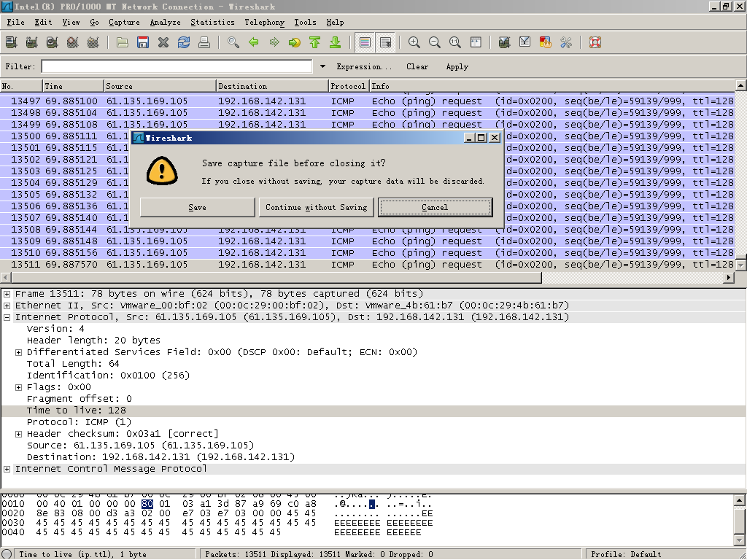Image resolution: width=747 pixels, height=560 pixels.
Task: Click the packet list scroll-up arrow
Action: point(741,86)
